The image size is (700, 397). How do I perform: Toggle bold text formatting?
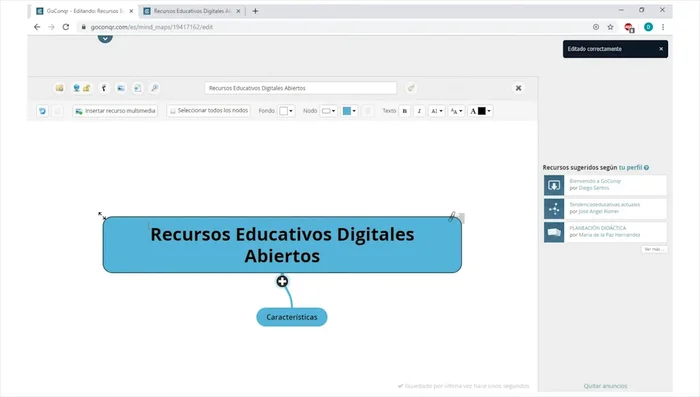click(x=405, y=111)
